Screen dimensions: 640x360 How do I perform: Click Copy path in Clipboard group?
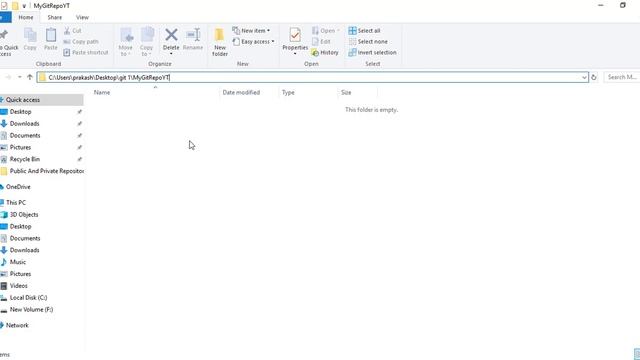[x=81, y=42]
